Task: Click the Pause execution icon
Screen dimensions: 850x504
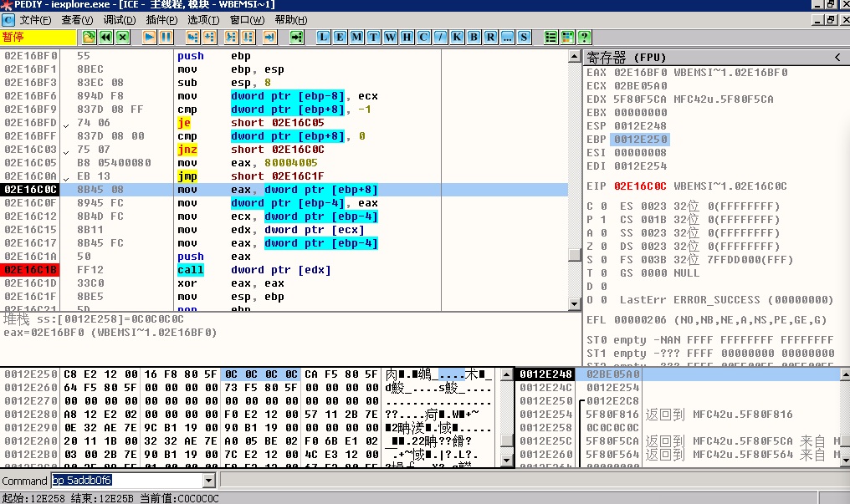Action: [x=166, y=37]
